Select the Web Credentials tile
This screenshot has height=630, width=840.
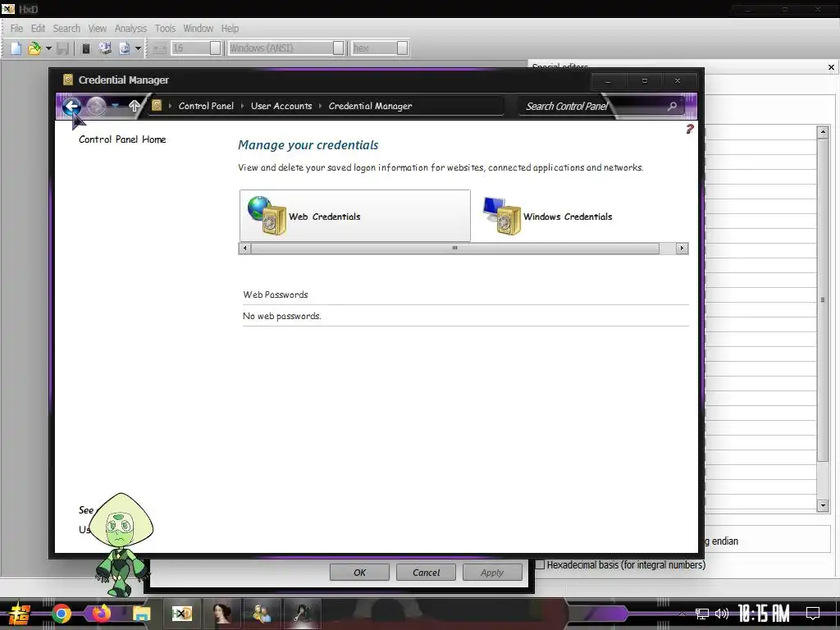point(354,216)
